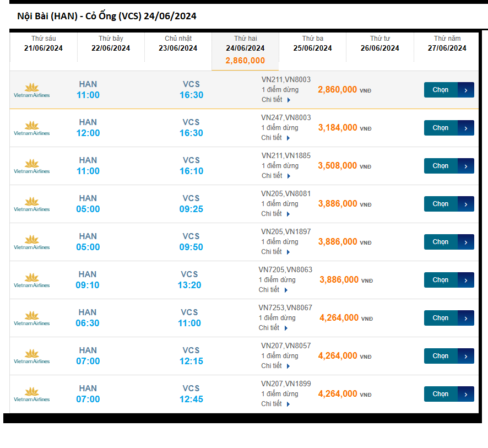Image resolution: width=488 pixels, height=448 pixels.
Task: Click arrow icon on Chọn for 3,184,000 flight
Action: [465, 128]
